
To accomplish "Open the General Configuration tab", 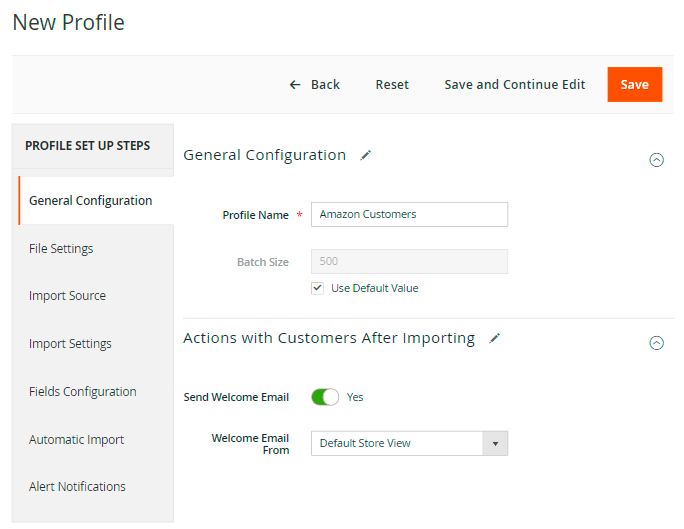I will click(x=91, y=200).
